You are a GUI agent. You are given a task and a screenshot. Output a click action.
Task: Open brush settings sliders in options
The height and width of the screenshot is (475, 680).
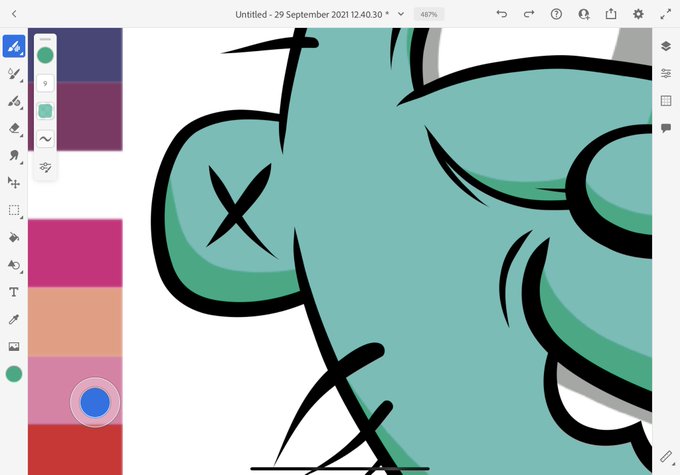coord(45,167)
